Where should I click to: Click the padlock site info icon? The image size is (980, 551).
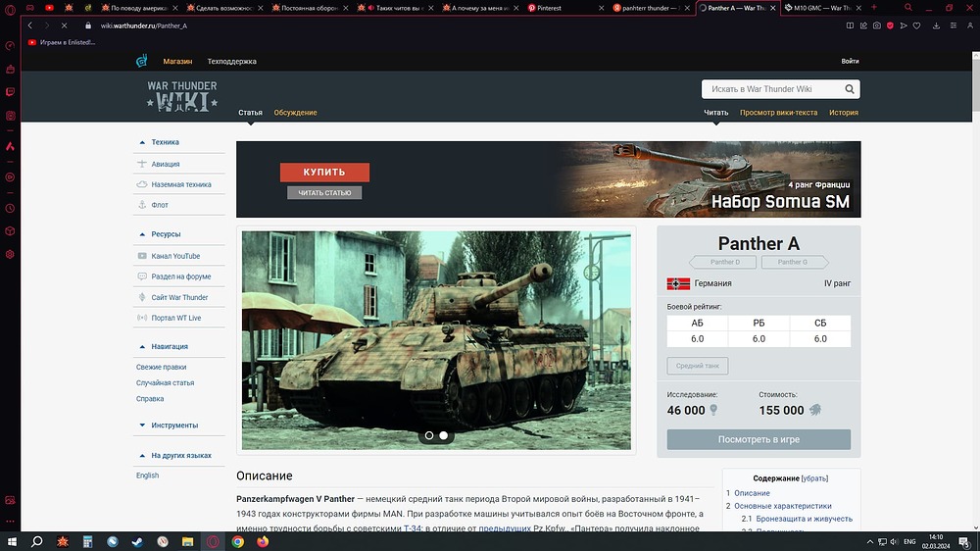pyautogui.click(x=88, y=25)
